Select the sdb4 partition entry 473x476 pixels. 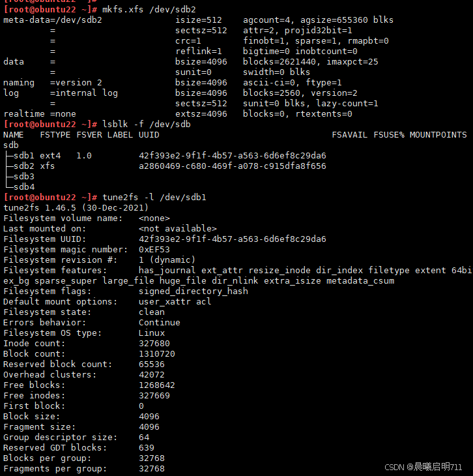tap(23, 186)
